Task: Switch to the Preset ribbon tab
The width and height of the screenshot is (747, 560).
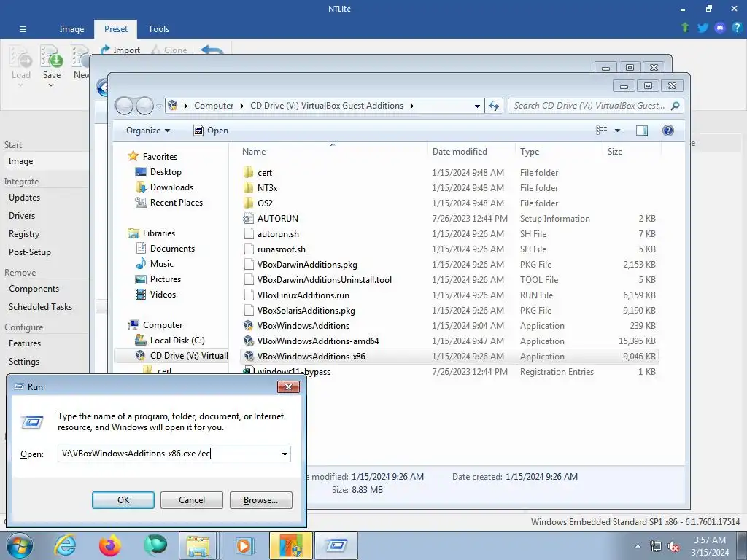Action: point(116,29)
